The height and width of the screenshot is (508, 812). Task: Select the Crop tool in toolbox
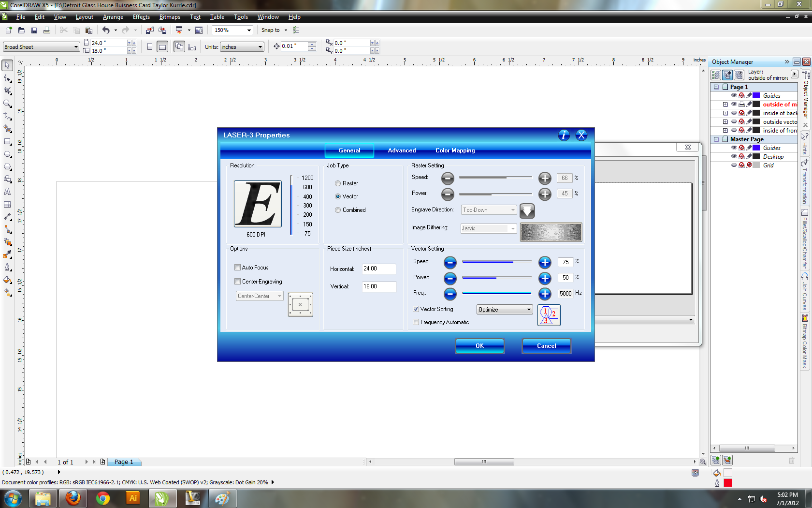7,91
